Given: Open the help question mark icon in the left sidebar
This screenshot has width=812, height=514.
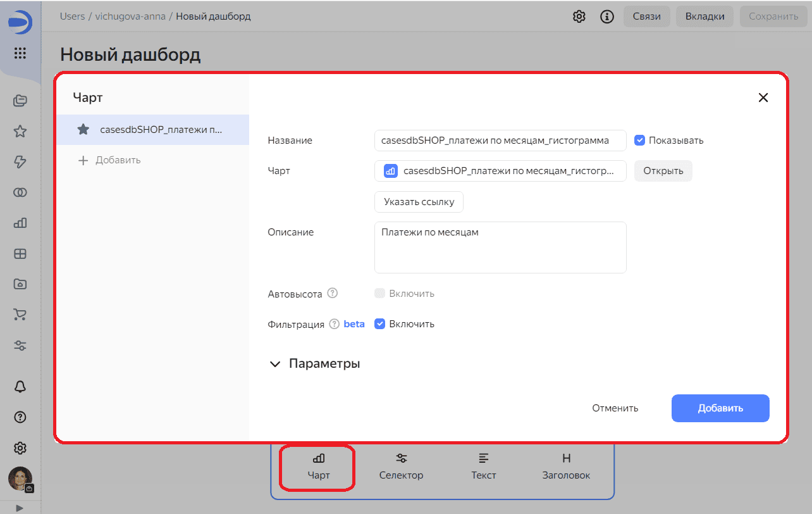Looking at the screenshot, I should click(20, 417).
